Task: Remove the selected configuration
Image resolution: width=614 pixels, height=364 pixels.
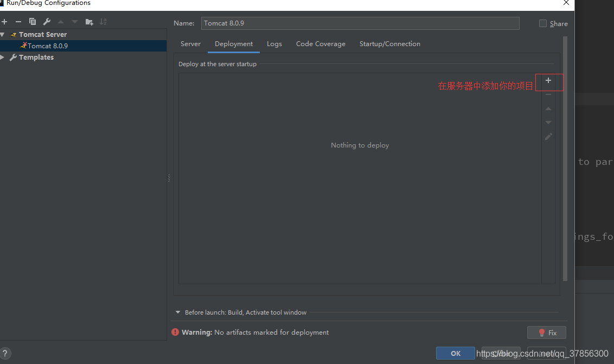Action: click(18, 22)
